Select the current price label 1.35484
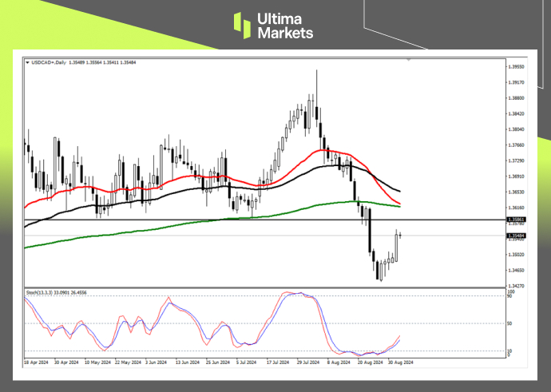551x392 pixels. pyautogui.click(x=517, y=236)
